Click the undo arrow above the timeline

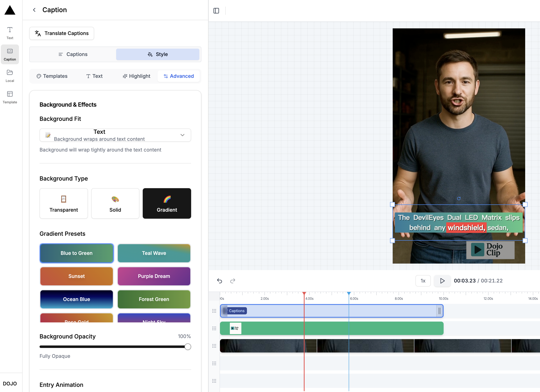[x=220, y=281]
